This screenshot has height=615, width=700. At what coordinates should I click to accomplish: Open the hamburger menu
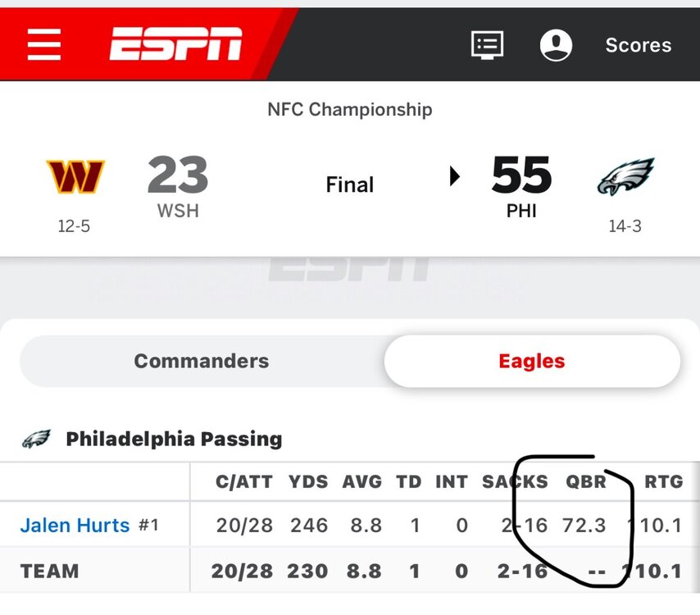(x=44, y=44)
